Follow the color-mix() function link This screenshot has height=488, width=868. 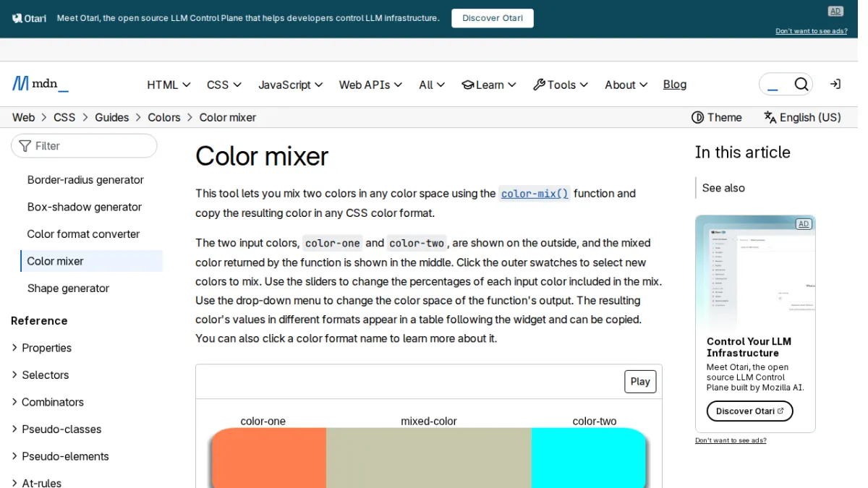[535, 194]
